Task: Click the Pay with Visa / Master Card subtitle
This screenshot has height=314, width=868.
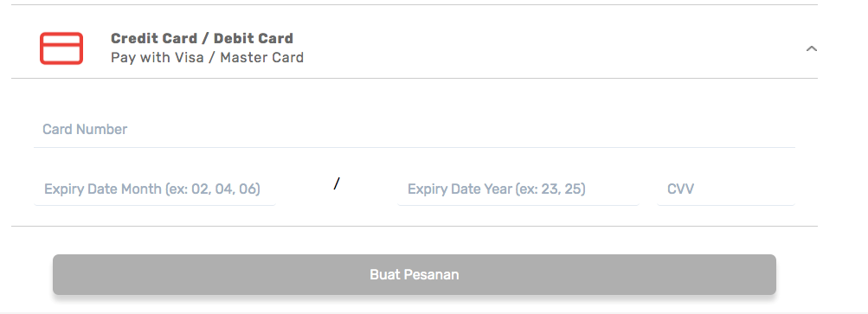Action: (207, 58)
